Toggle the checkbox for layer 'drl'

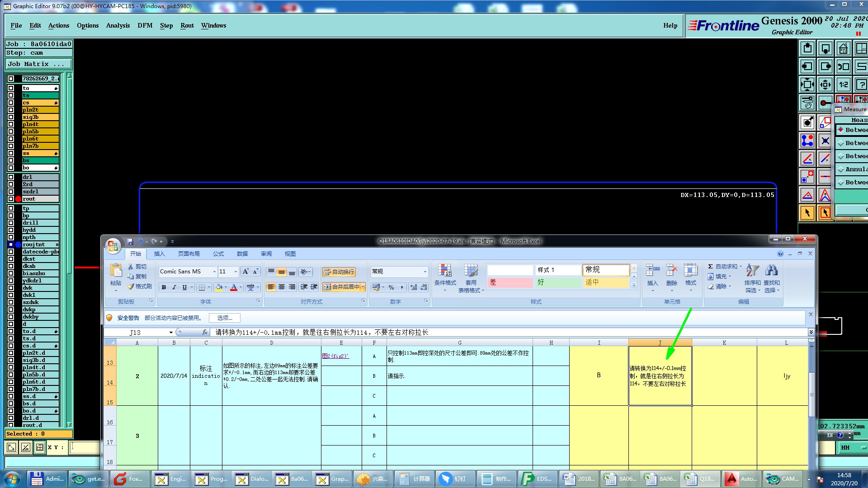[x=11, y=177]
